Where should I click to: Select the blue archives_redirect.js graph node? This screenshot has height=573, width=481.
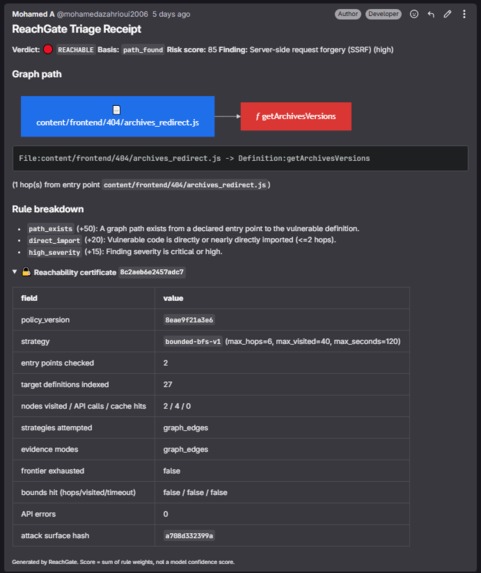118,117
